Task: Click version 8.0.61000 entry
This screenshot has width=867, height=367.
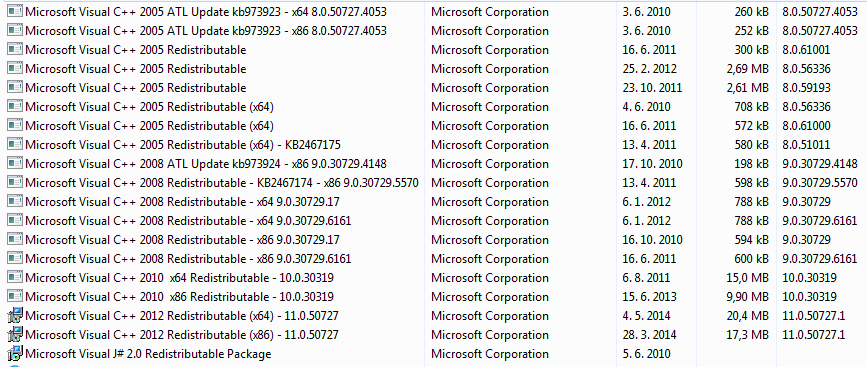Action: (x=807, y=126)
